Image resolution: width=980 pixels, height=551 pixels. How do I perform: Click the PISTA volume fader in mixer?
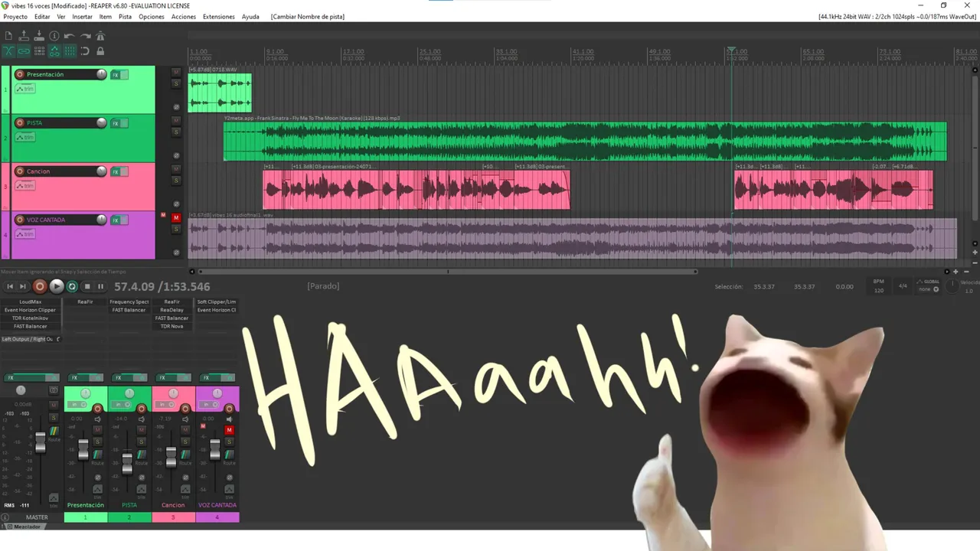(127, 462)
